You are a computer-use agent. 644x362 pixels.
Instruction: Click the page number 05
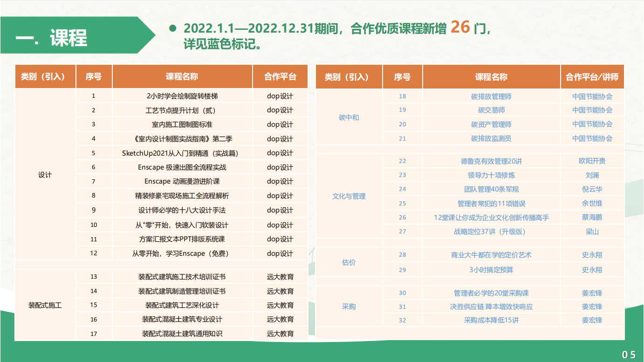click(629, 355)
